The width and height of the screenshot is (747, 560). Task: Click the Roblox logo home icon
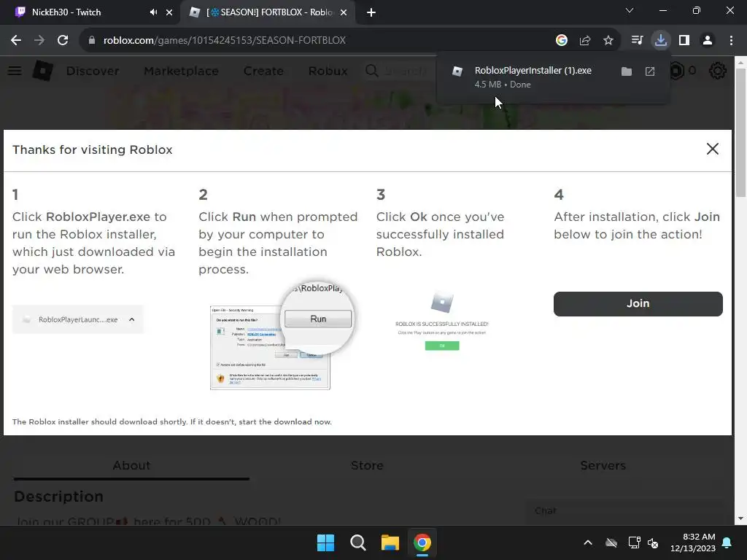pyautogui.click(x=43, y=71)
